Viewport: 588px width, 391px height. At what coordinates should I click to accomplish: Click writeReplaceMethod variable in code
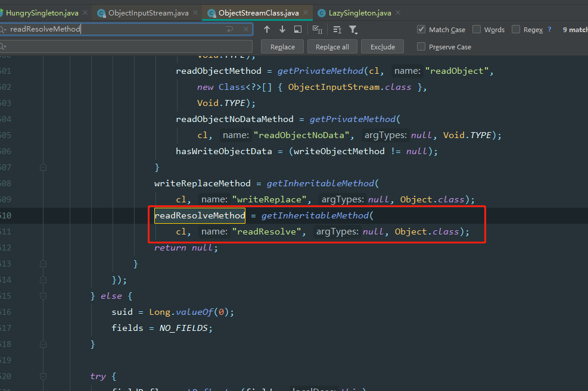tap(203, 183)
